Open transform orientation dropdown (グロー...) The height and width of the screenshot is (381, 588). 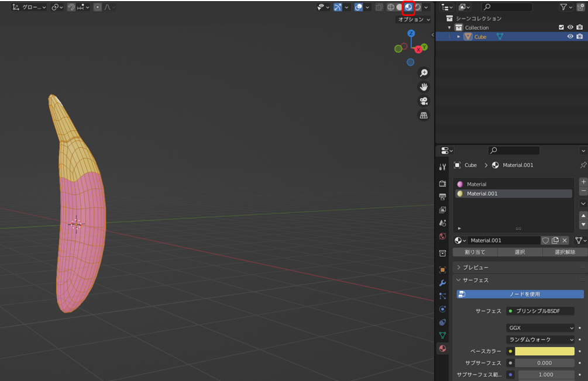point(29,7)
